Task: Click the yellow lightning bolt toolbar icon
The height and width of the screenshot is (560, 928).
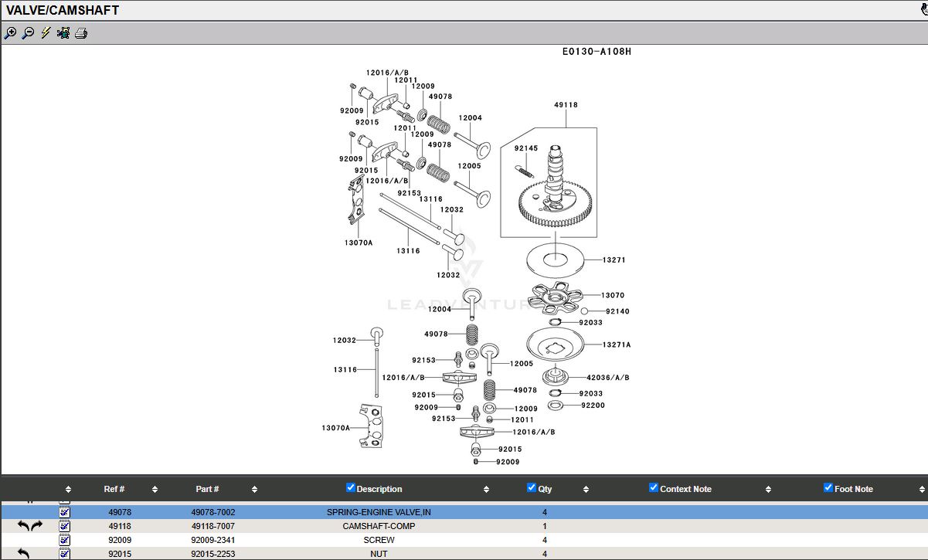Action: [x=46, y=33]
